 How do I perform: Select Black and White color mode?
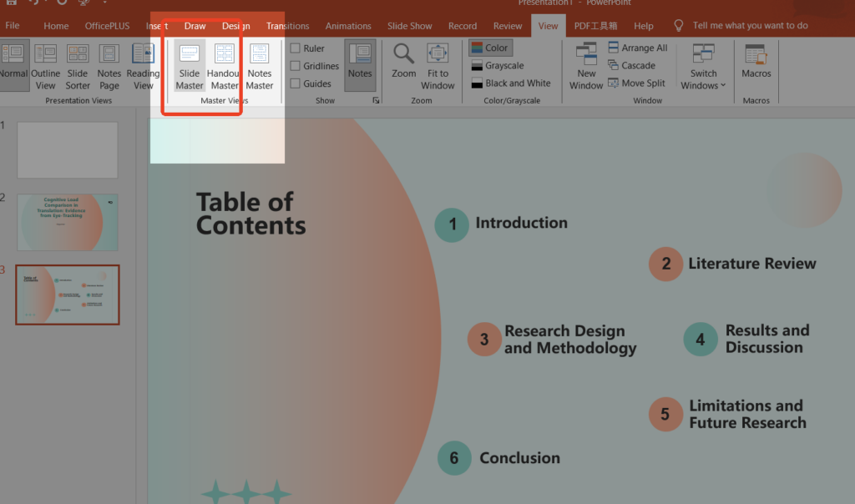tap(510, 83)
